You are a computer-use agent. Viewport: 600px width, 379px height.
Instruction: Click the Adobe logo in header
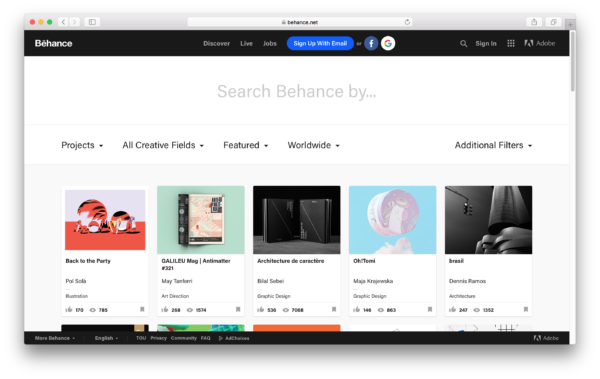pos(540,43)
